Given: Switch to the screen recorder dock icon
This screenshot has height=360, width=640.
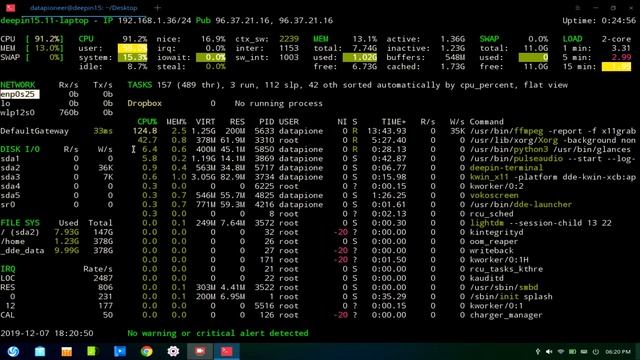Looking at the screenshot, I should pyautogui.click(x=200, y=351).
